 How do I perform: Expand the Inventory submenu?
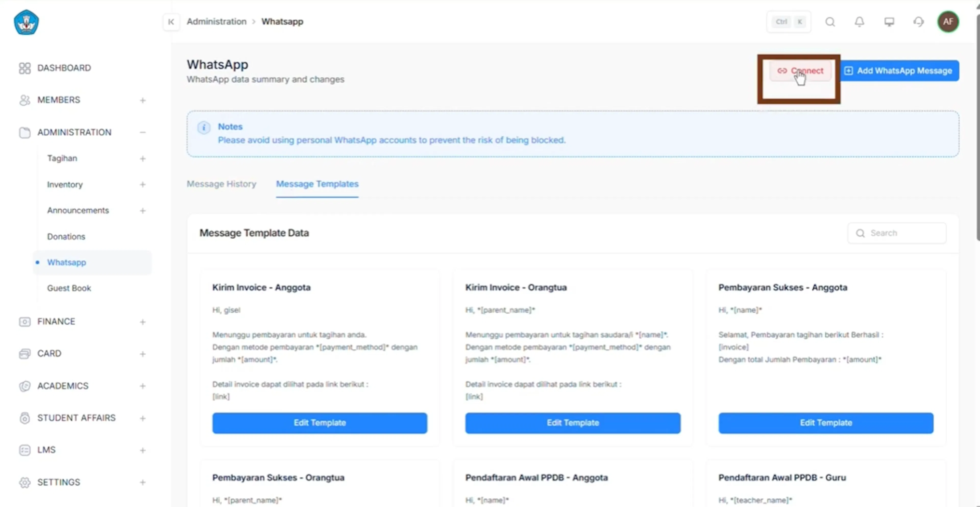coord(143,184)
